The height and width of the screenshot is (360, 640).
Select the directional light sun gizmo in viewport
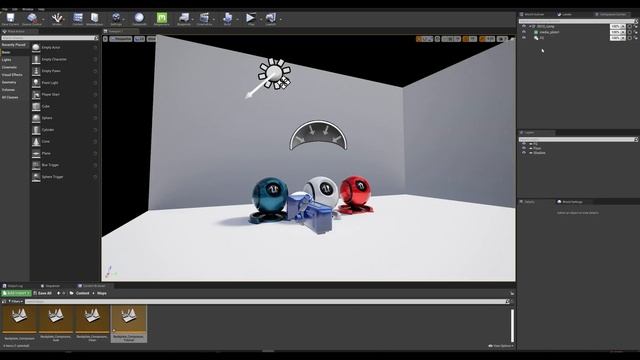tap(274, 74)
